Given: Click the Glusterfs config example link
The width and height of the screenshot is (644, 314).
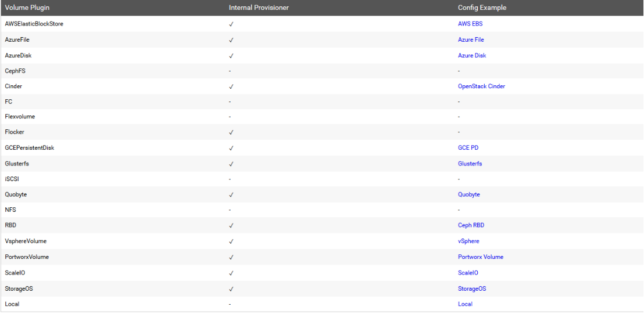Looking at the screenshot, I should 470,164.
